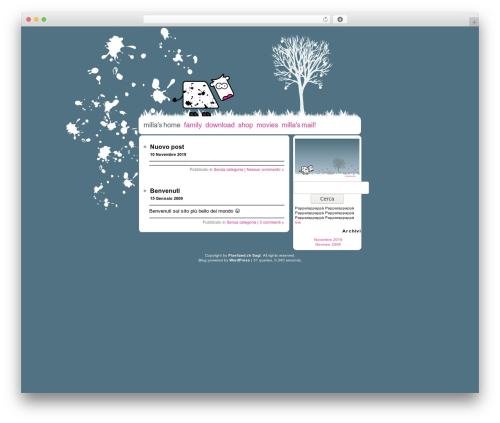This screenshot has height=423, width=500.
Task: Click Senza categoria under Nuovo post
Action: coord(228,170)
